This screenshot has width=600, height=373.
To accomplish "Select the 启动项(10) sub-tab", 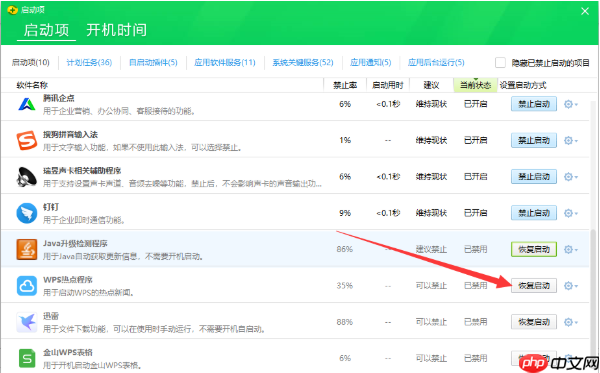I will point(31,62).
